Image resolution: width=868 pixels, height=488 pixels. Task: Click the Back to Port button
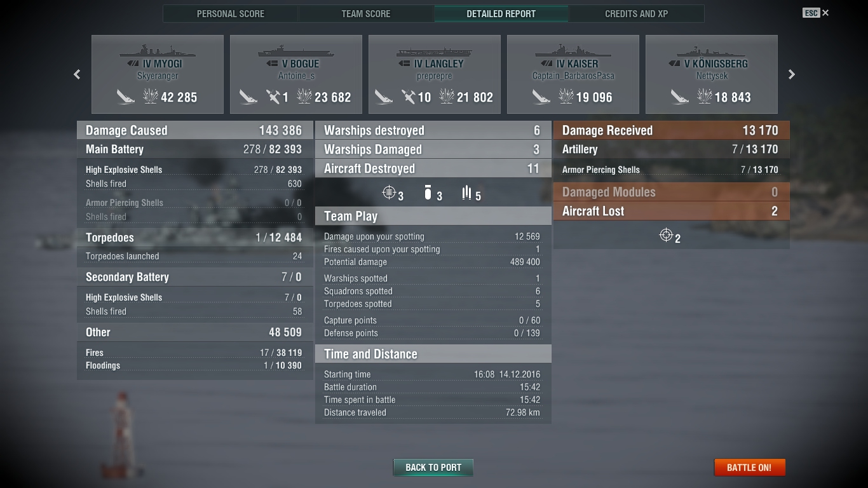click(x=433, y=467)
